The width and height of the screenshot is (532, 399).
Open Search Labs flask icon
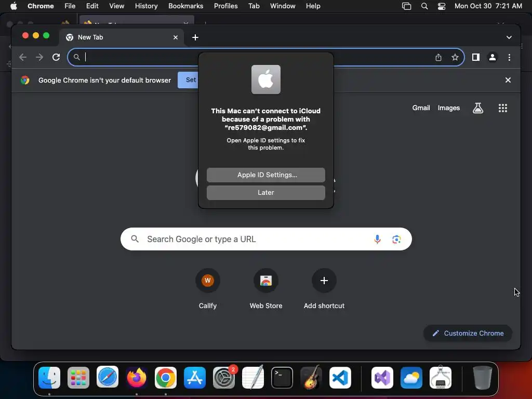(478, 108)
